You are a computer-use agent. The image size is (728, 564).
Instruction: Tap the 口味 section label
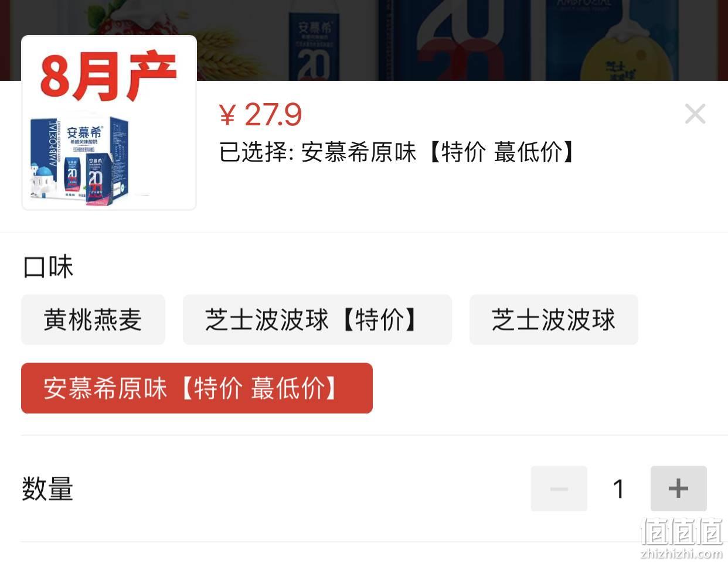[x=48, y=267]
